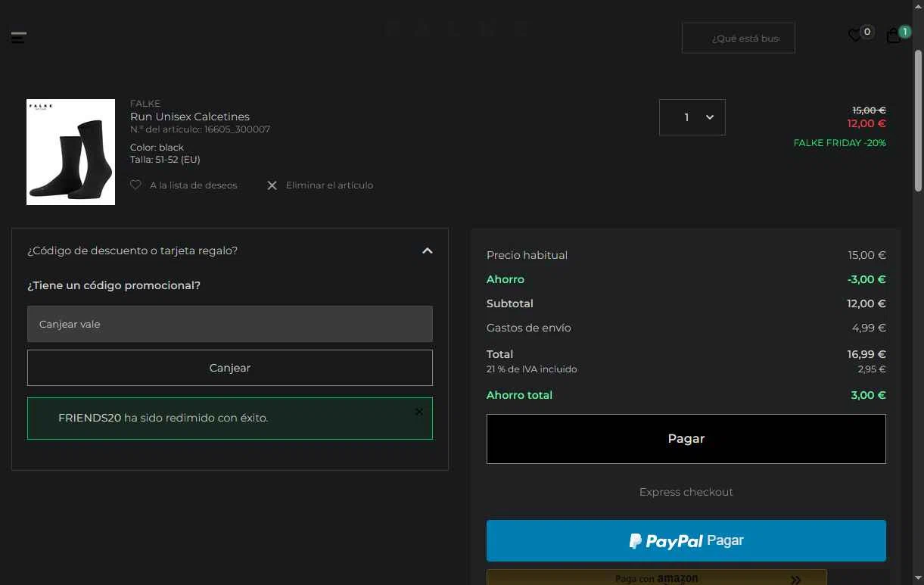Click the 'Color: black' text

[157, 148]
